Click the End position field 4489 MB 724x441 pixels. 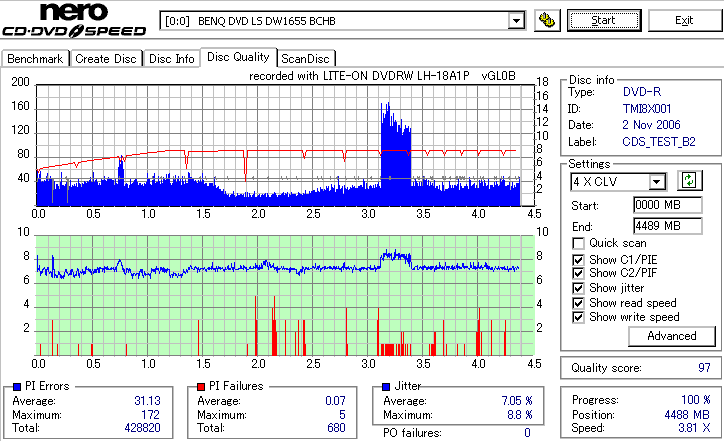(668, 226)
